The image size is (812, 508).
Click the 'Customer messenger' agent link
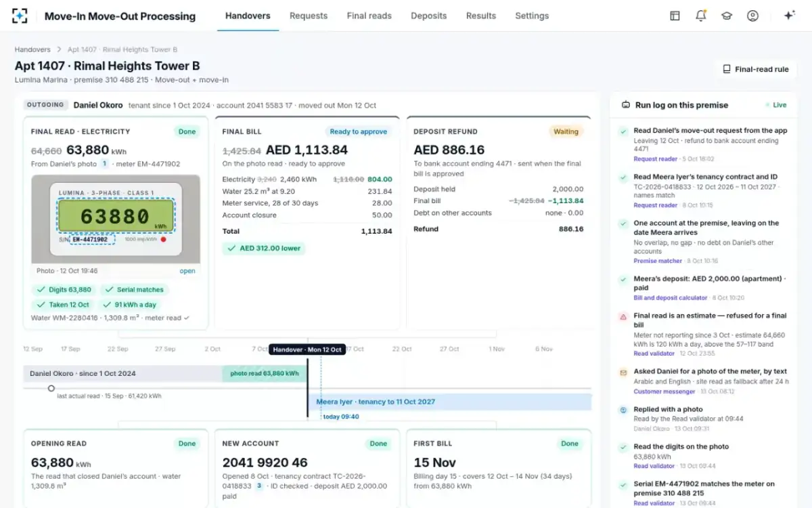[x=664, y=391]
